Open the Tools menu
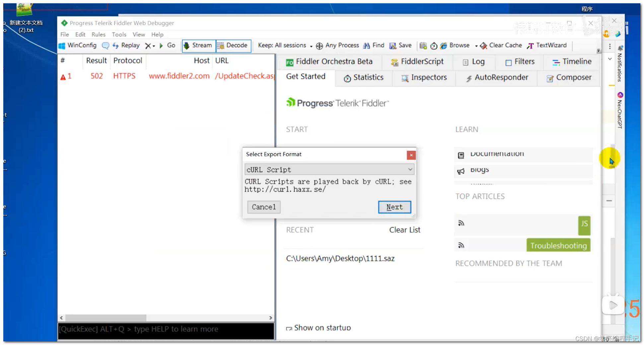This screenshot has height=345, width=644. [x=119, y=34]
